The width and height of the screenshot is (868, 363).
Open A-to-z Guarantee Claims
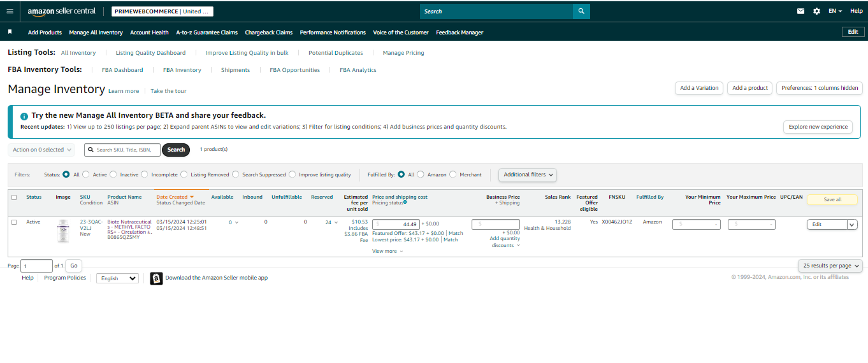206,32
